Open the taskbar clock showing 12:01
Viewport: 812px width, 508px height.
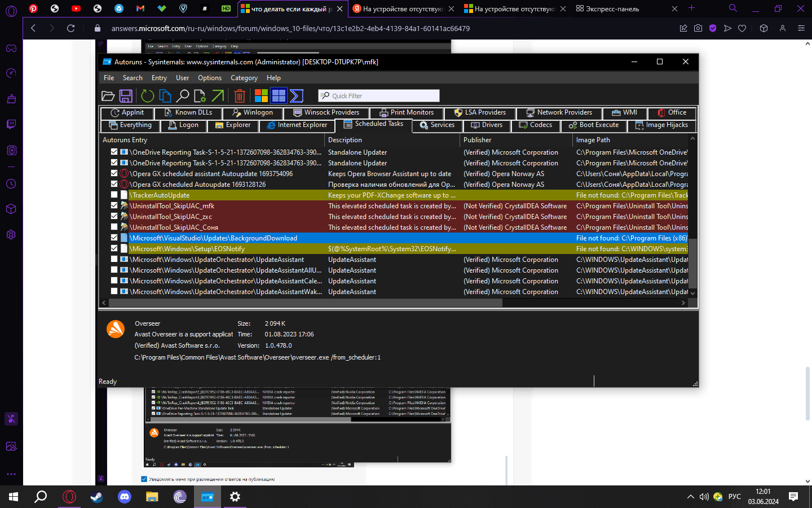(x=763, y=497)
